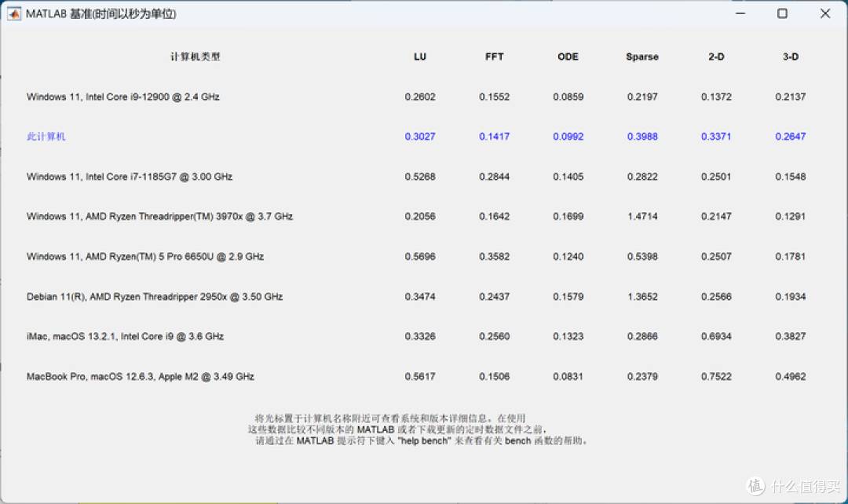Viewport: 848px width, 504px height.
Task: Select the iMac macOS 13.2.1 row label
Action: [x=125, y=336]
